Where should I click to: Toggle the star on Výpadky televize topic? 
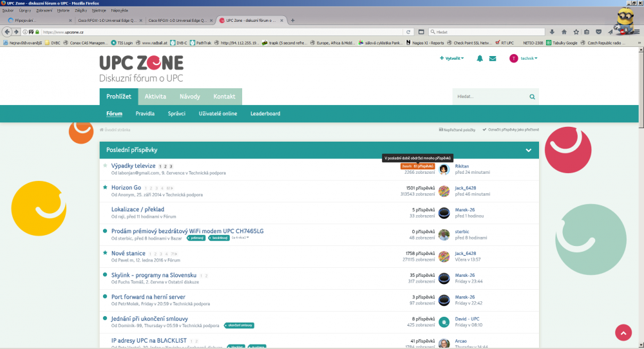(x=105, y=165)
